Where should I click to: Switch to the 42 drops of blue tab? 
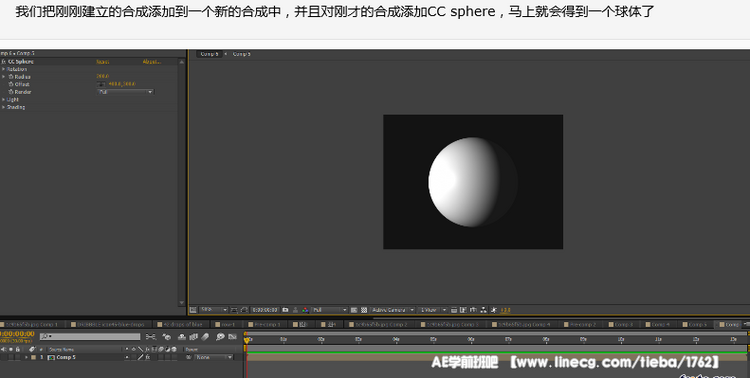tap(180, 324)
